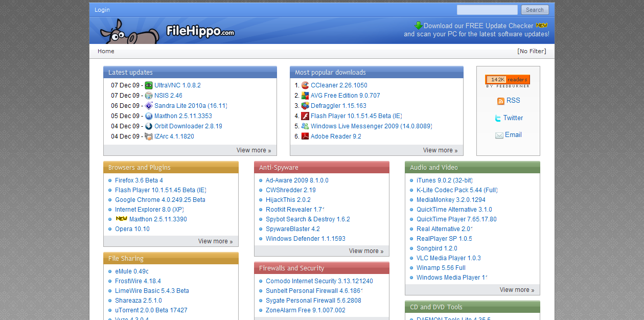The width and height of the screenshot is (644, 320).
Task: Click the green download arrow icon
Action: point(419,26)
